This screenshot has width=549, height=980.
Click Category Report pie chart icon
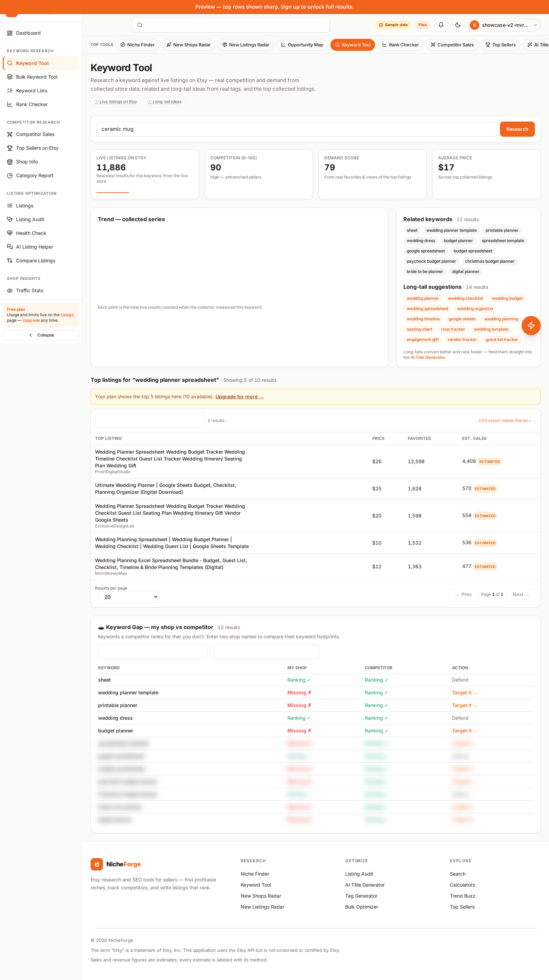coord(10,175)
